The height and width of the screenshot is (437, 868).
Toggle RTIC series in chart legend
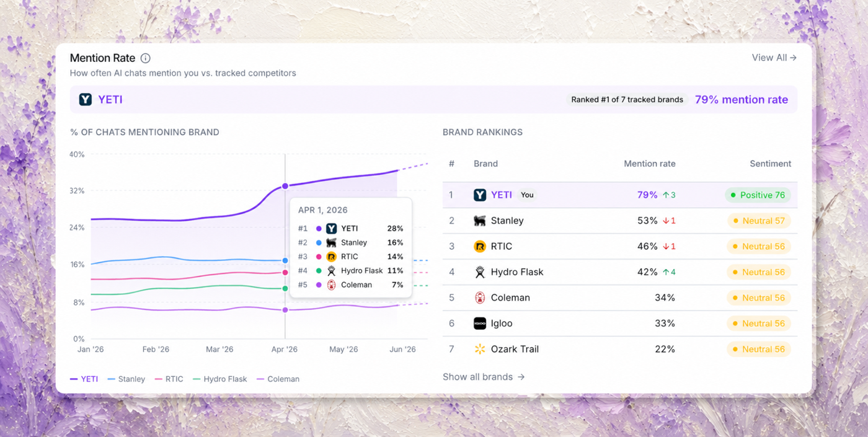point(169,379)
